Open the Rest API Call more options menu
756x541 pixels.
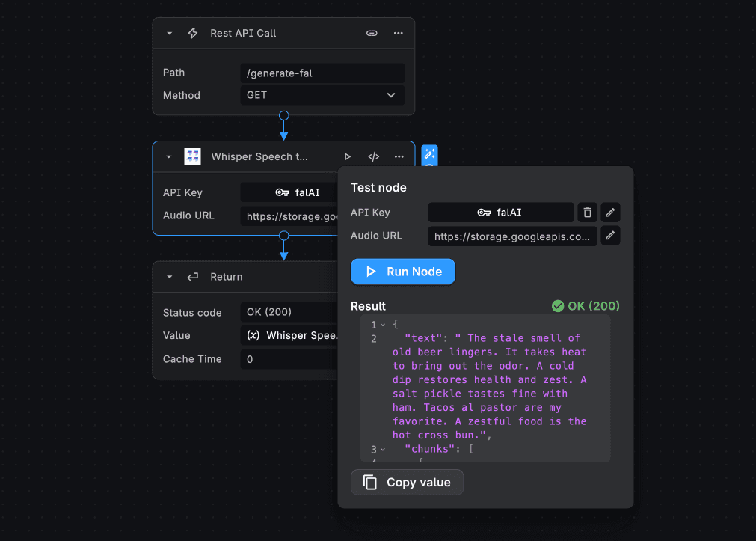click(x=399, y=34)
